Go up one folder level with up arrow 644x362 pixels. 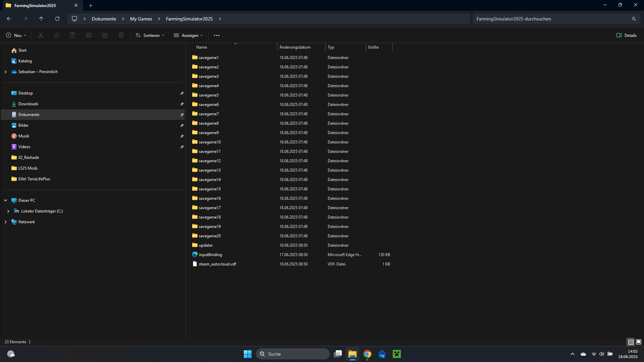pos(41,19)
